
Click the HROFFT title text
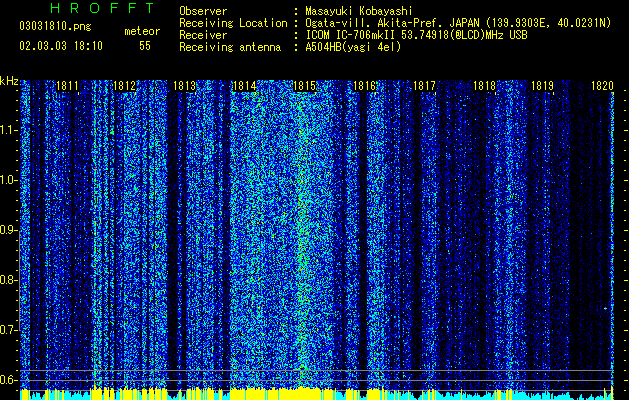[102, 8]
